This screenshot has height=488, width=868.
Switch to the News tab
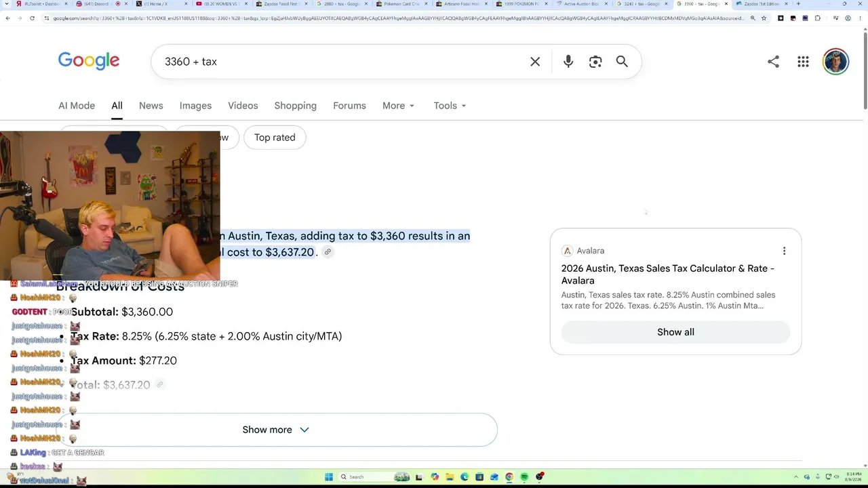(x=151, y=106)
